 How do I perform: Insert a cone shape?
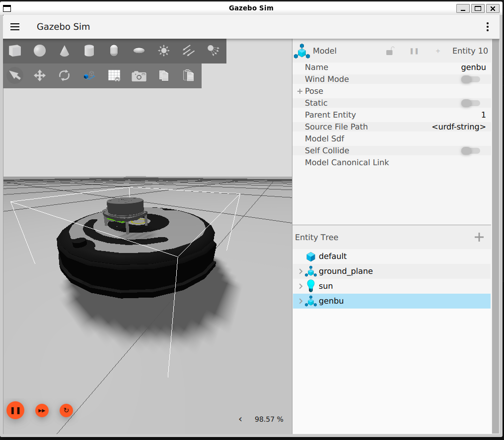tap(65, 51)
